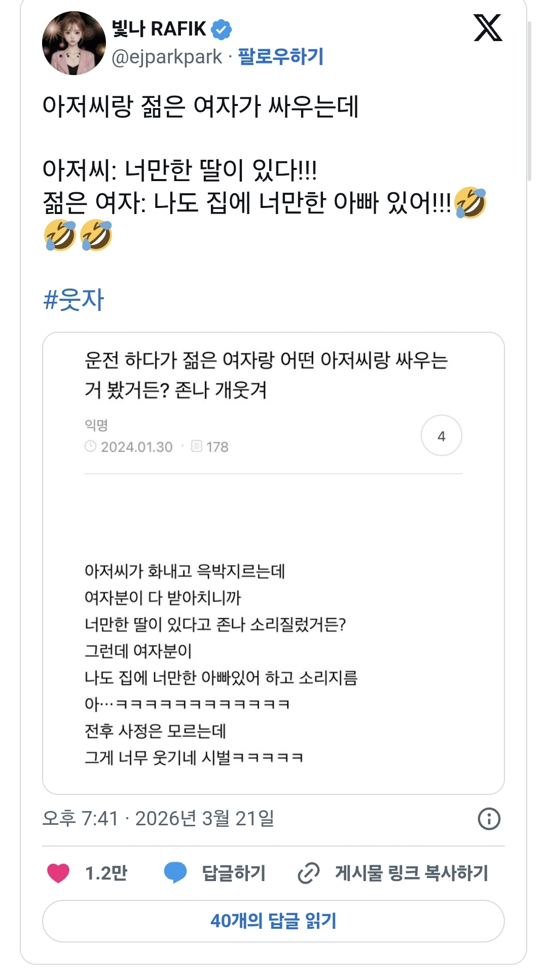
Task: Copy link with 게시물 링크 복사하기
Action: [x=411, y=873]
